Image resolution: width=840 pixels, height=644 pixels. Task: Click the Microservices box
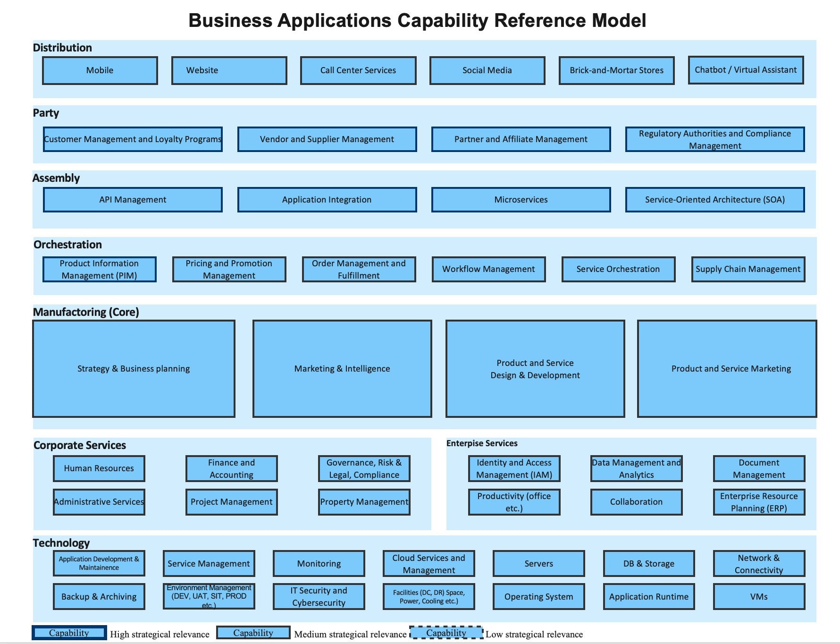click(521, 200)
